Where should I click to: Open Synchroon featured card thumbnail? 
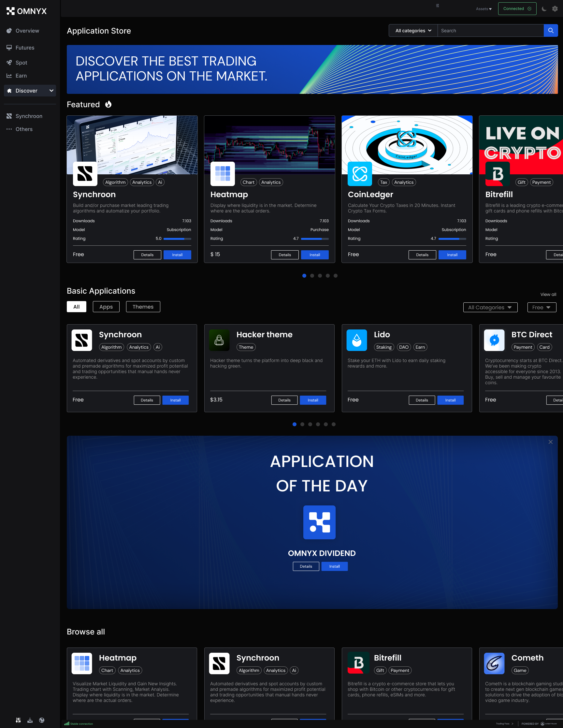tap(132, 145)
